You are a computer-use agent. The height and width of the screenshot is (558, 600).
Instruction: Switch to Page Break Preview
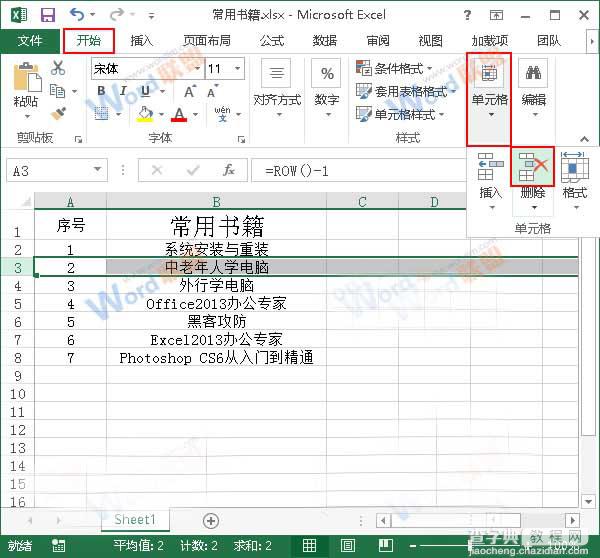[386, 545]
